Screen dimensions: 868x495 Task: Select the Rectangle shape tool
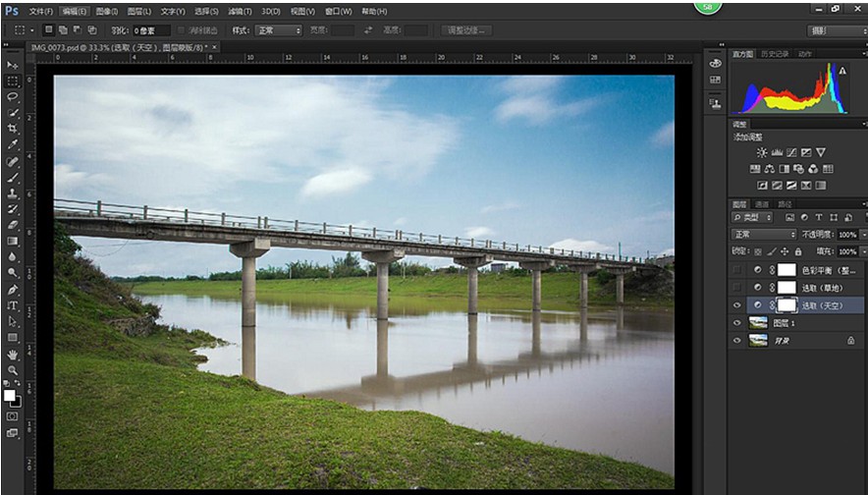coord(12,338)
